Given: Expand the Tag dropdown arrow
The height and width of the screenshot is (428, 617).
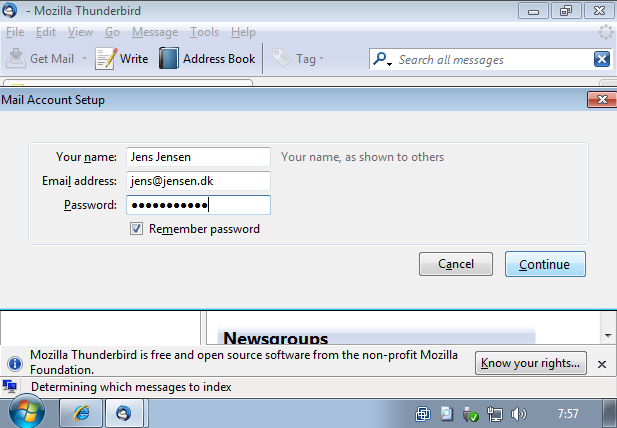Looking at the screenshot, I should click(321, 59).
